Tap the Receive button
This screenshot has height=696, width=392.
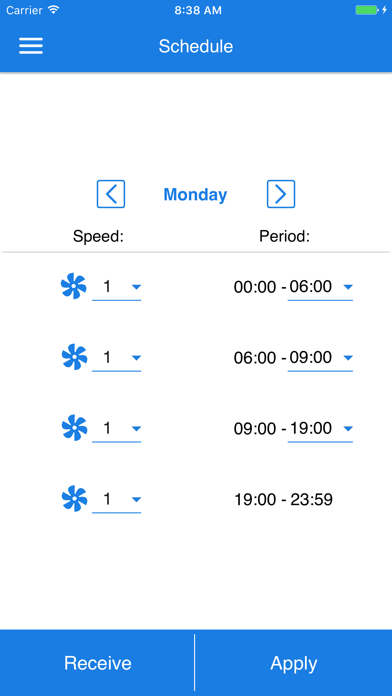pos(97,663)
